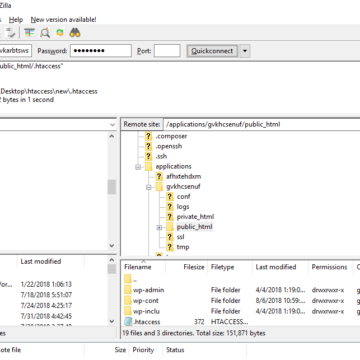
Task: Click the queue Priority column header
Action: pyautogui.click(x=143, y=350)
